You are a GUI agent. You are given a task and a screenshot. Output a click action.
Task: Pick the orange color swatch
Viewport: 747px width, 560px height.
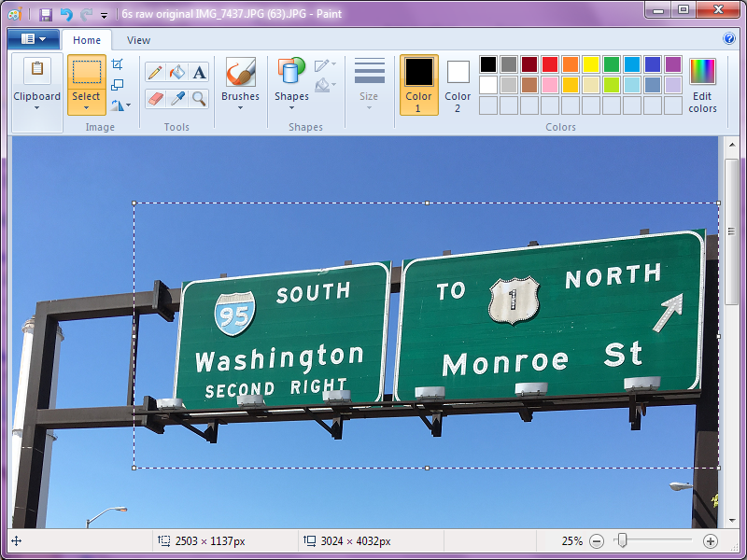click(x=571, y=64)
